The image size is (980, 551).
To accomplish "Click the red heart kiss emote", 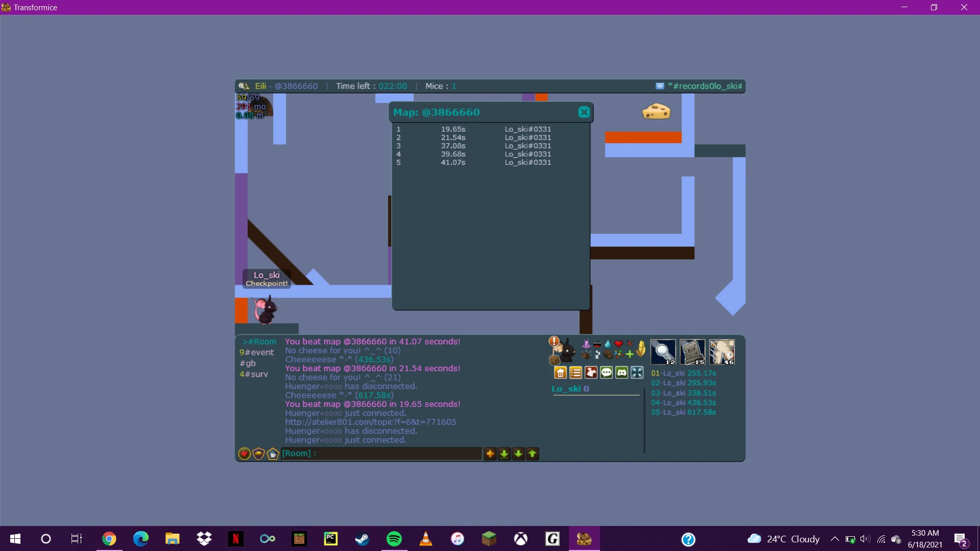I will pos(618,344).
